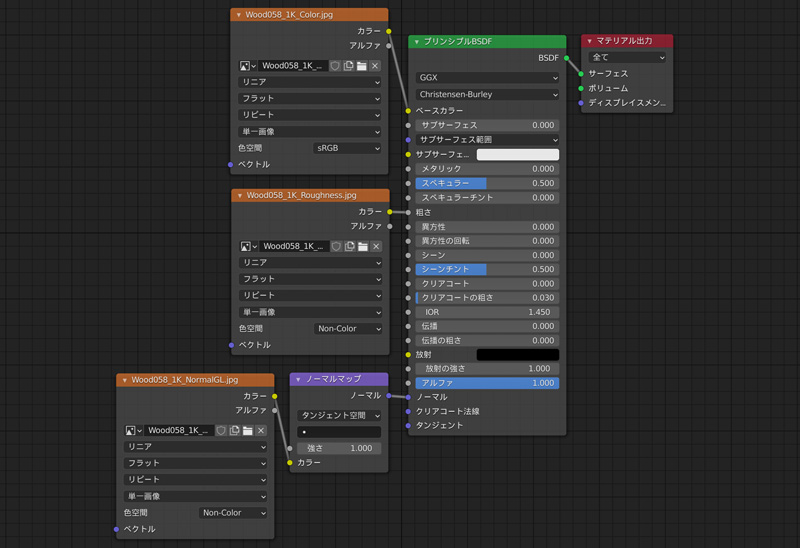
Task: Open image folder icon in Color texture node
Action: [362, 66]
